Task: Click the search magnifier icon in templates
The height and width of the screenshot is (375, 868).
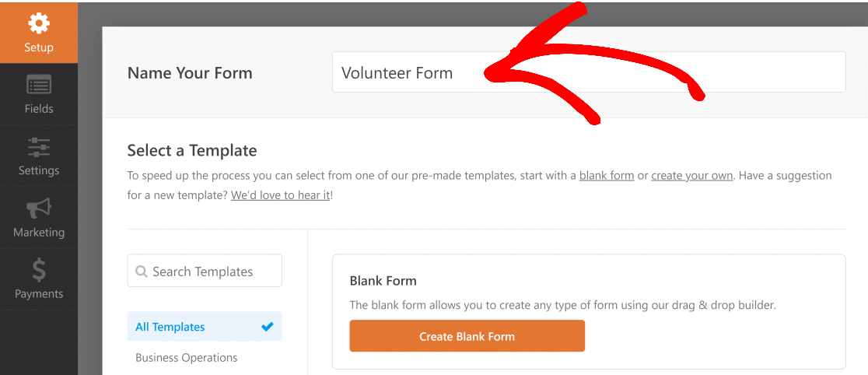Action: 141,272
